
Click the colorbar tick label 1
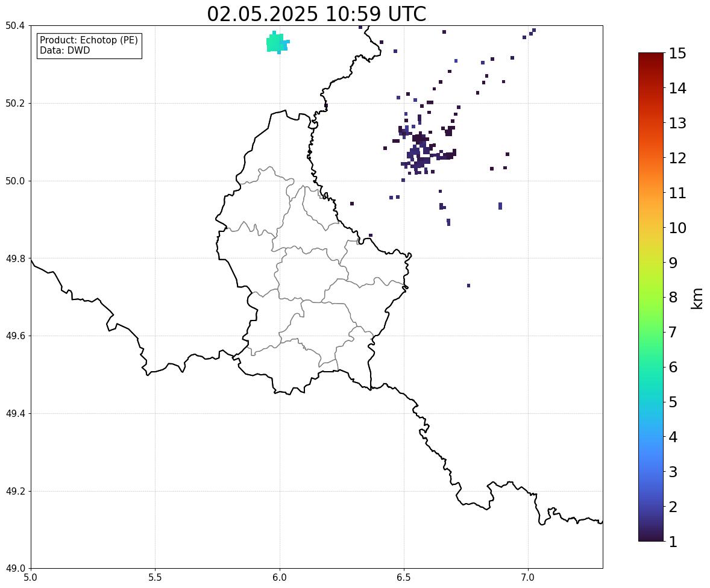pyautogui.click(x=673, y=542)
